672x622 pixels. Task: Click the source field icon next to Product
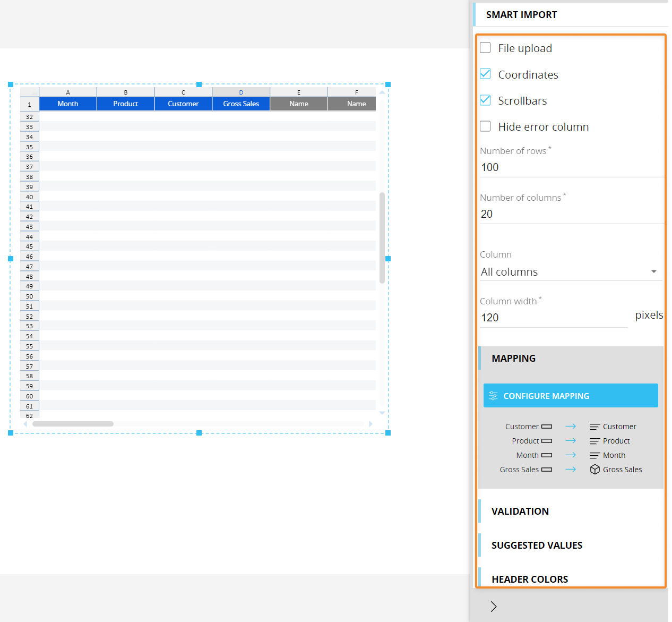coord(547,441)
